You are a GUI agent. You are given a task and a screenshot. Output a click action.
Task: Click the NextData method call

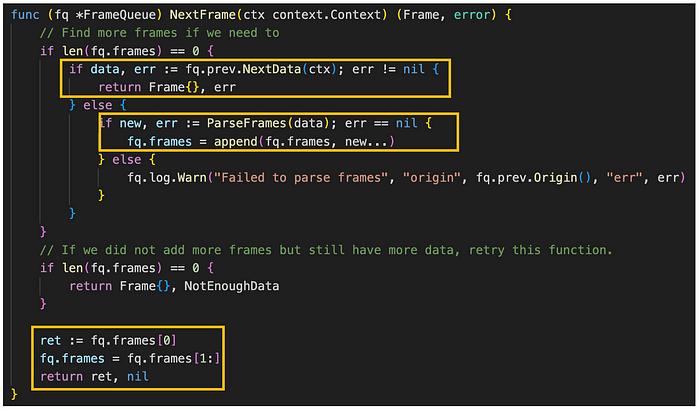(272, 69)
